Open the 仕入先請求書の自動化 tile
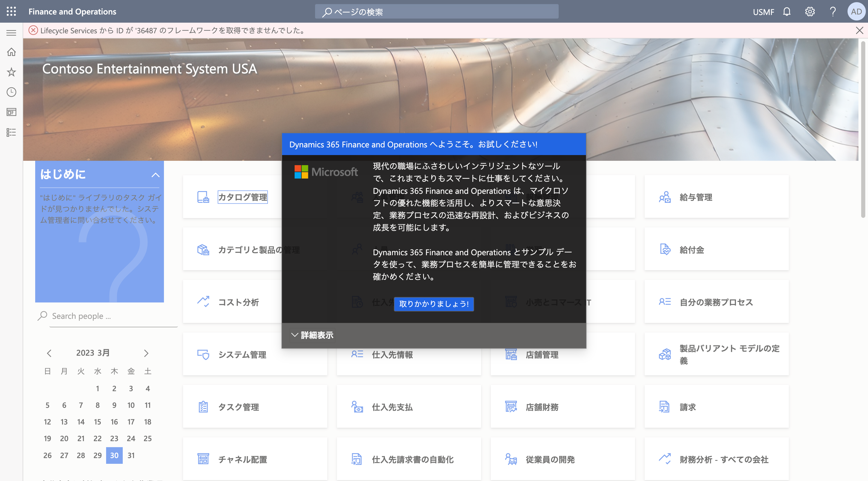 (409, 459)
